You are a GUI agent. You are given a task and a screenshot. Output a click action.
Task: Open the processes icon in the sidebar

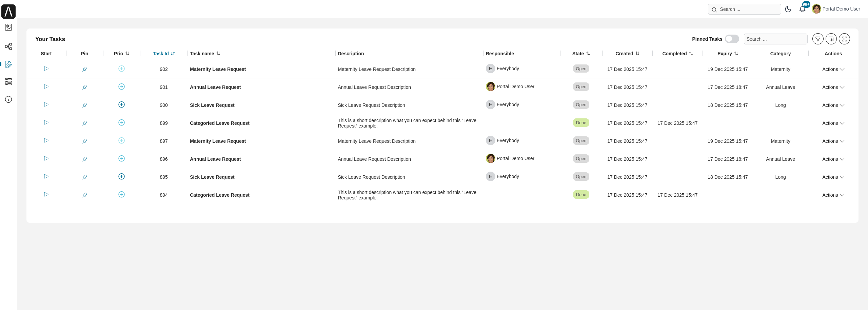tap(8, 46)
